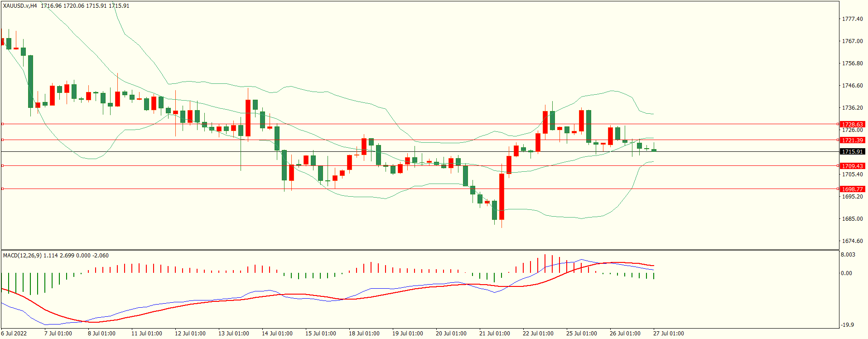868x339 pixels.
Task: Click the 1698.77 price level tag
Action: pyautogui.click(x=852, y=189)
